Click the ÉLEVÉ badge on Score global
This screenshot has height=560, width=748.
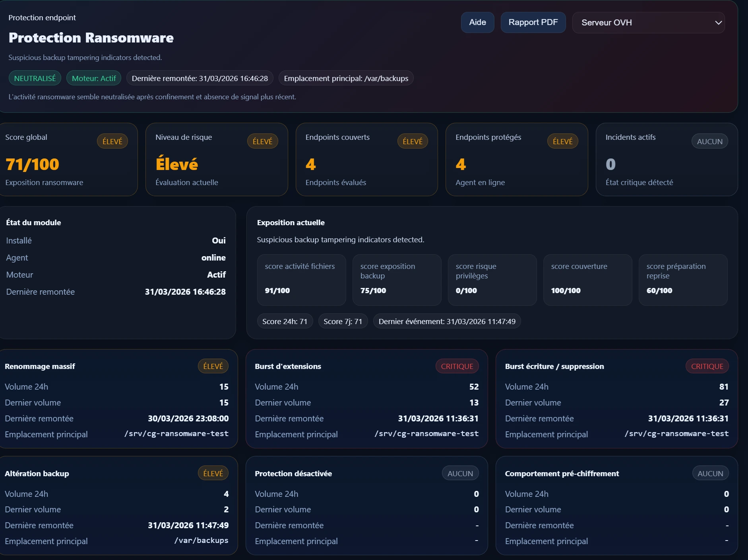(112, 141)
